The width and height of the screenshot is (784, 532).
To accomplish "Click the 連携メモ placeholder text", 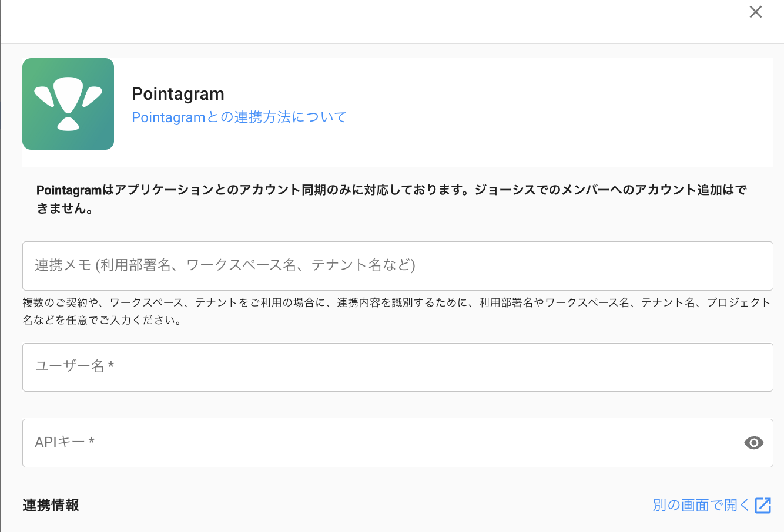I will [x=225, y=265].
